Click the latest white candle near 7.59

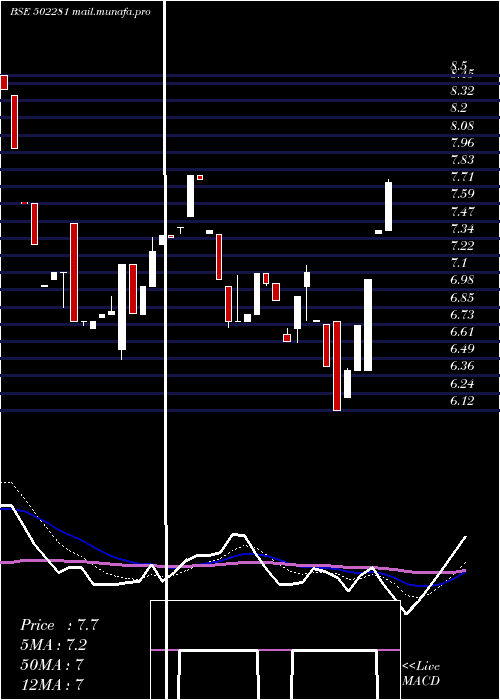click(x=388, y=206)
